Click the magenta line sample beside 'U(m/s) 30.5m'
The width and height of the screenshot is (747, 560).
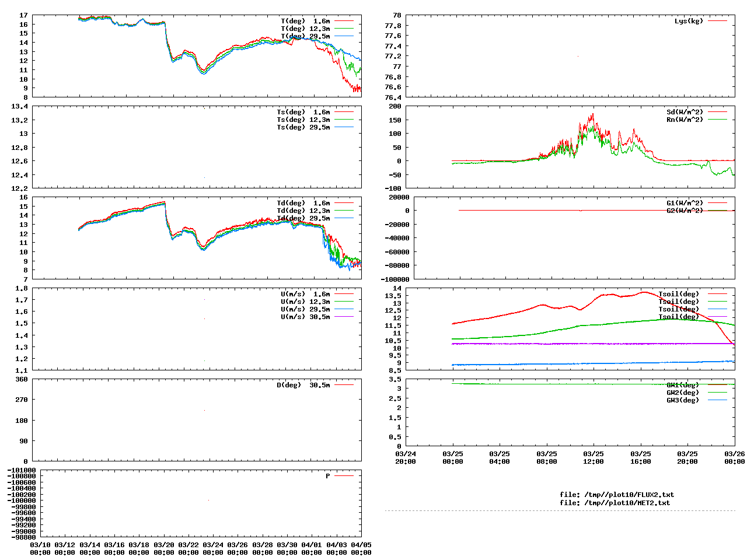click(344, 317)
